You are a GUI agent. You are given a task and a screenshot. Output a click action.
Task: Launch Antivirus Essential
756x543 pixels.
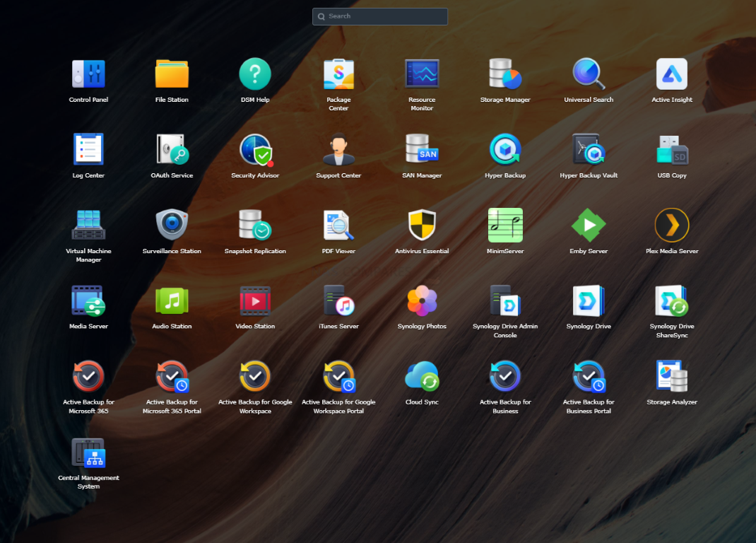(422, 225)
